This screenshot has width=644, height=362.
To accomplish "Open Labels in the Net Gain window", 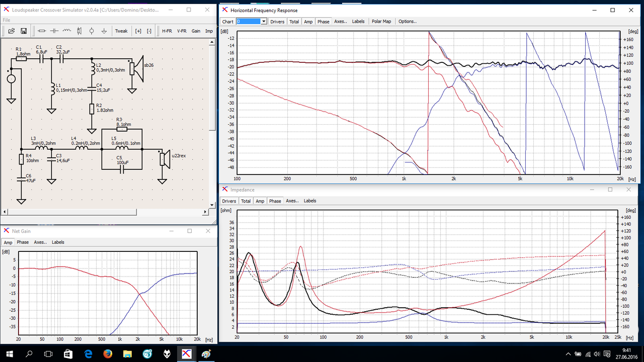I will click(x=58, y=242).
